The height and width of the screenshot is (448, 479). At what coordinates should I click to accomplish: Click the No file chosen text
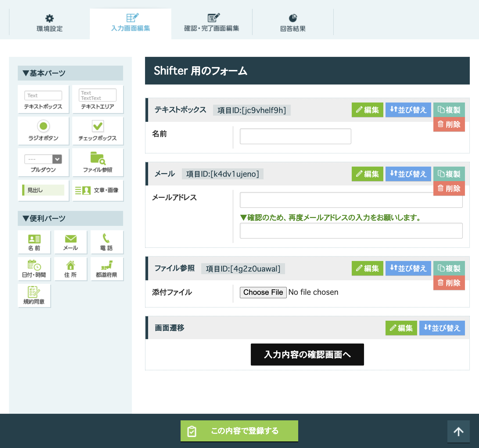(313, 292)
